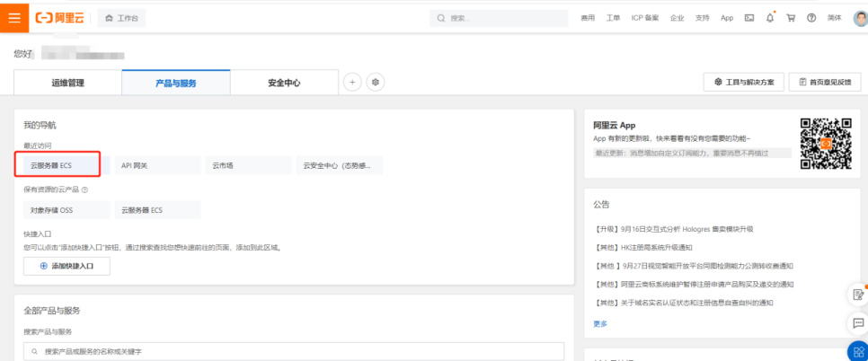Open the 企业 menu
Screen dimensions: 868x361
pos(677,18)
